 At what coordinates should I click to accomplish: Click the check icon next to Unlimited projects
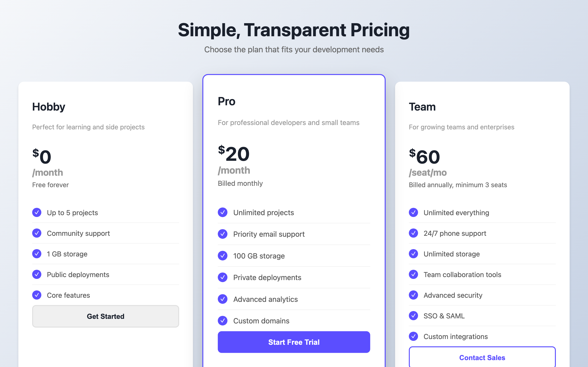pos(223,212)
